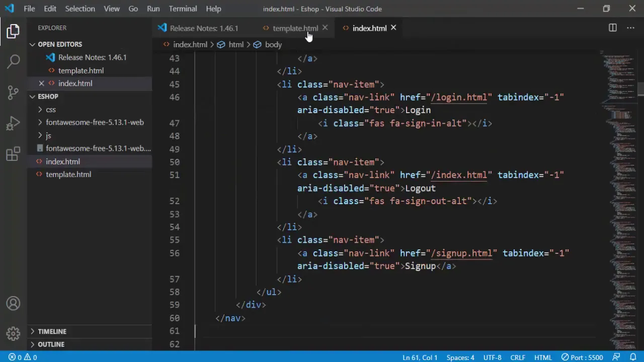
Task: Open the Run and Debug view
Action: click(x=14, y=123)
